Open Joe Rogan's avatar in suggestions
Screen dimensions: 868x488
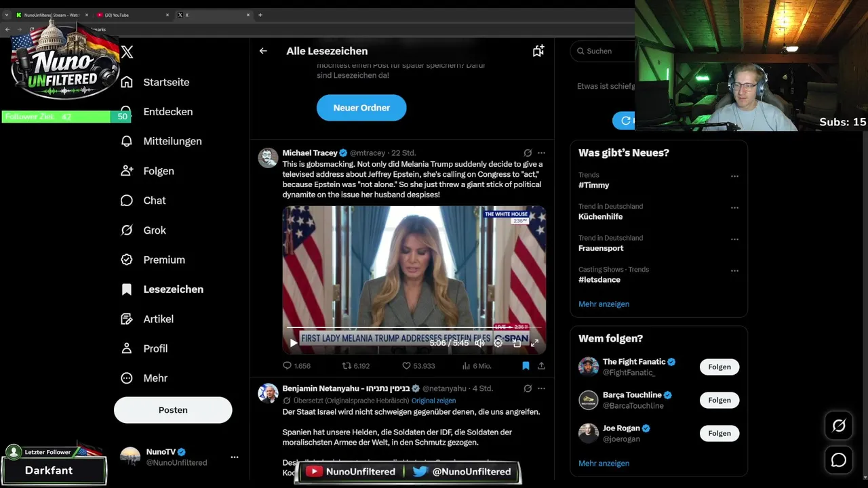point(589,433)
